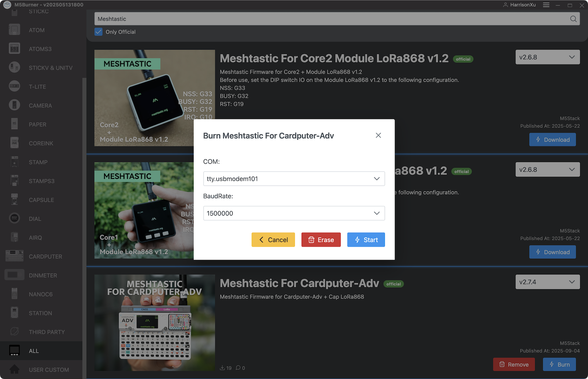Image resolution: width=588 pixels, height=379 pixels.
Task: Switch to ALL category label
Action: [x=34, y=351]
